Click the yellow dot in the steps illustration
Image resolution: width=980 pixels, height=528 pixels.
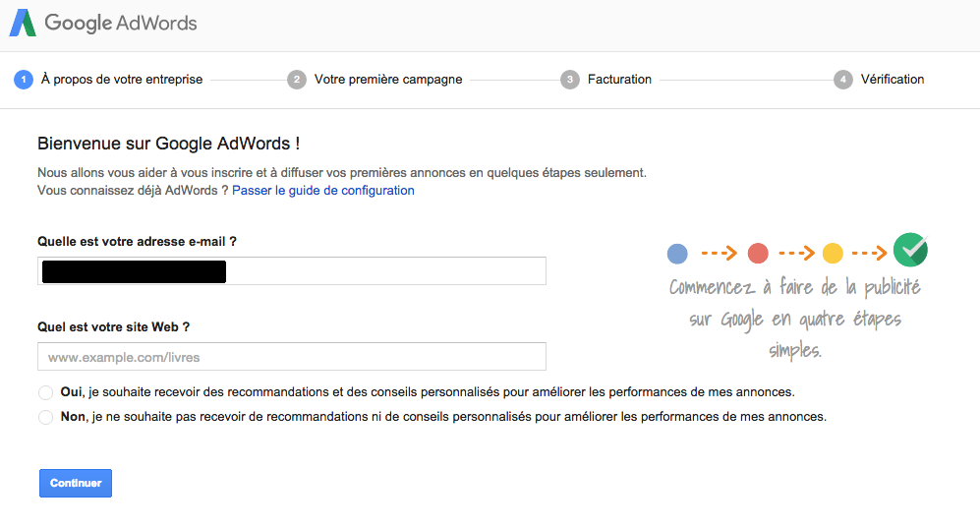tap(833, 254)
